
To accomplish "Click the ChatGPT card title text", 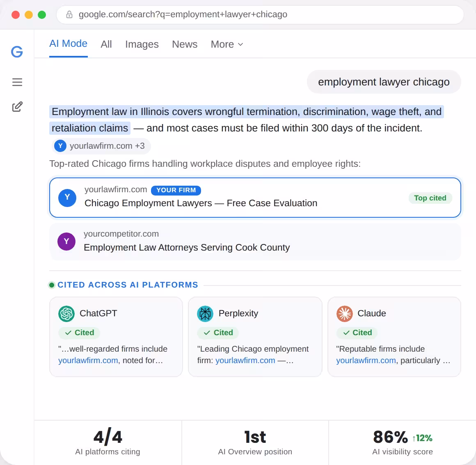I will (98, 313).
